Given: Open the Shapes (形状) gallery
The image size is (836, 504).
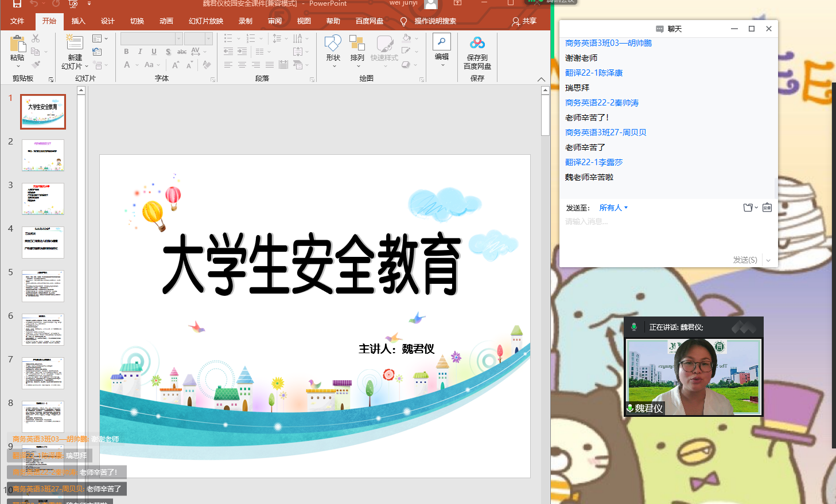Looking at the screenshot, I should pos(333,44).
